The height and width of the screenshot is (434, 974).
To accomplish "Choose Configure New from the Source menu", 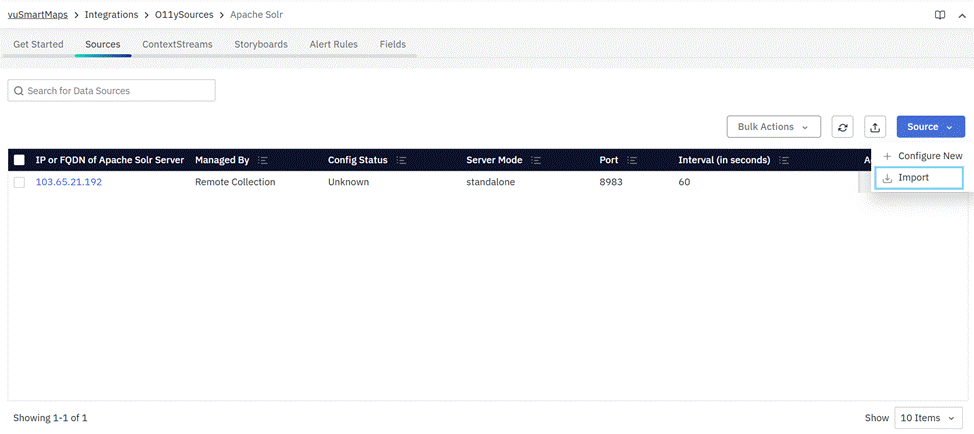I will 929,156.
